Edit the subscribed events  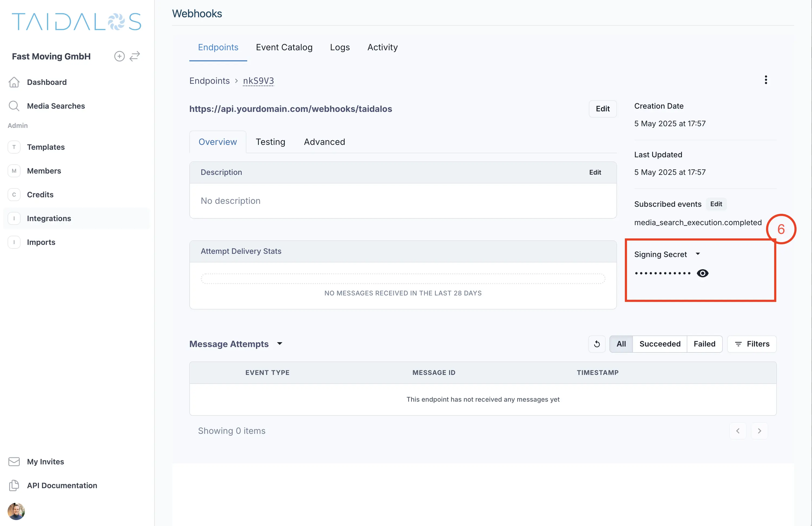click(716, 204)
